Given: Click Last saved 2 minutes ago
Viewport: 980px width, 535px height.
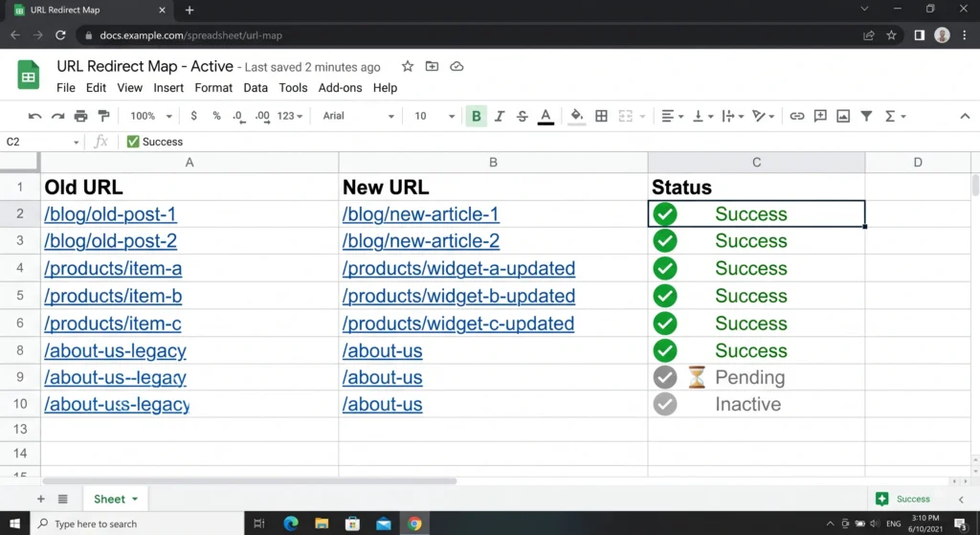Looking at the screenshot, I should click(312, 68).
